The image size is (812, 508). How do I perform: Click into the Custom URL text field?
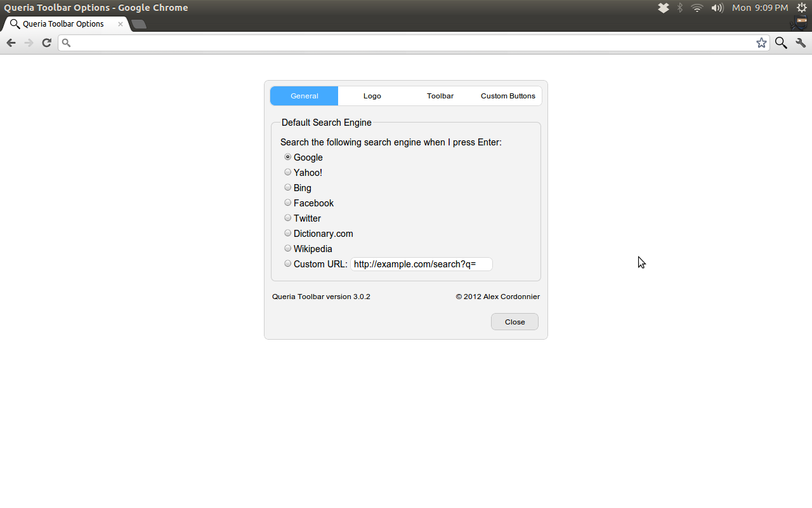click(x=421, y=264)
